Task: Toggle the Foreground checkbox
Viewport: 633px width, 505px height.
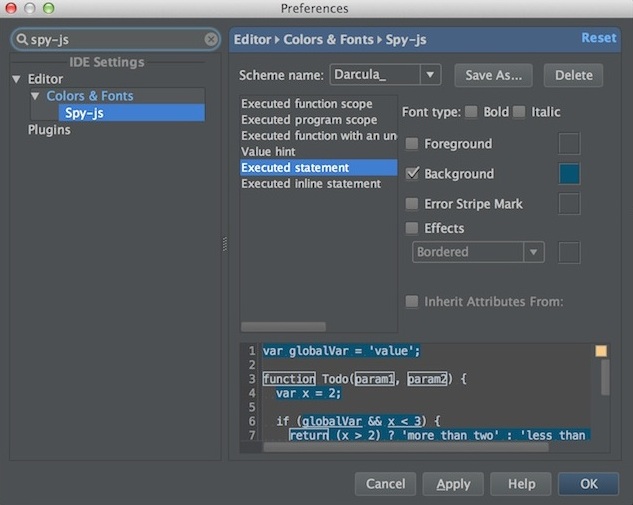Action: pyautogui.click(x=412, y=144)
